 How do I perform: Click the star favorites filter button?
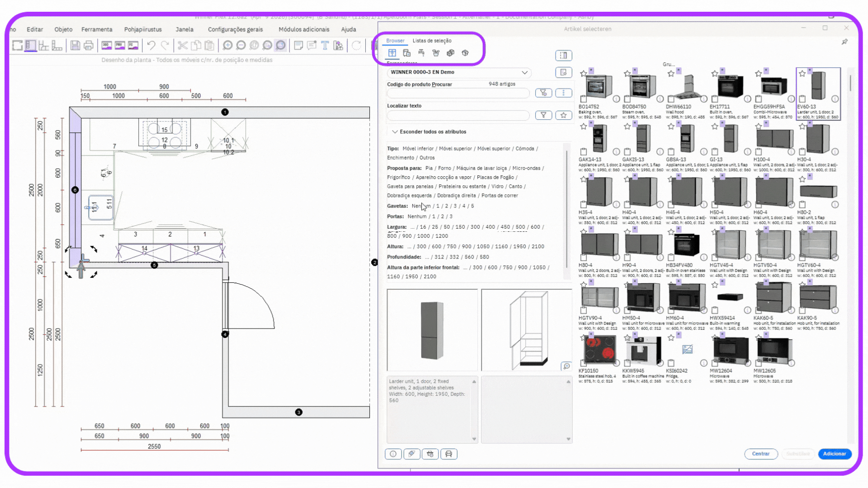pyautogui.click(x=563, y=115)
